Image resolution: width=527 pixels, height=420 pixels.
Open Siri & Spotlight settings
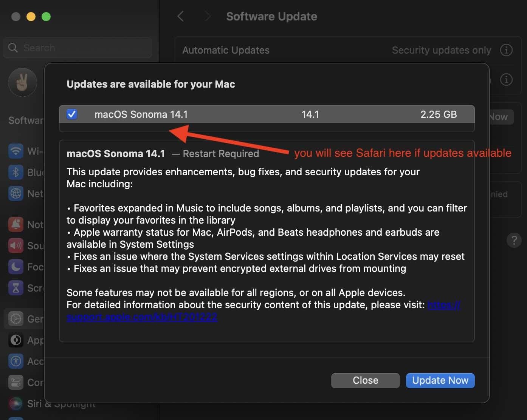coord(15,403)
